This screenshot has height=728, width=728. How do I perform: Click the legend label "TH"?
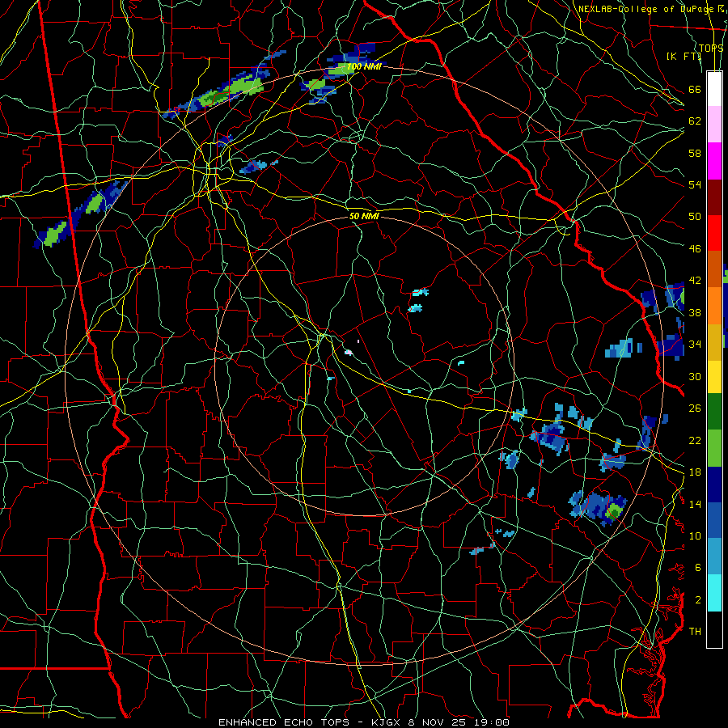(x=695, y=631)
